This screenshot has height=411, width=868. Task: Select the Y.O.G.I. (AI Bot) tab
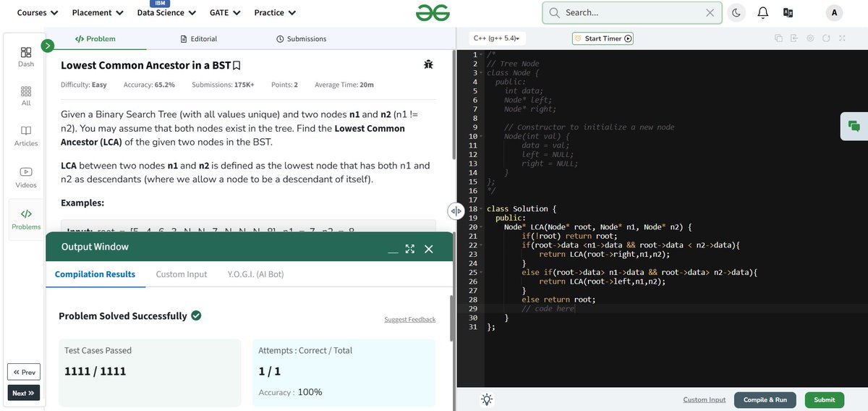(x=255, y=274)
